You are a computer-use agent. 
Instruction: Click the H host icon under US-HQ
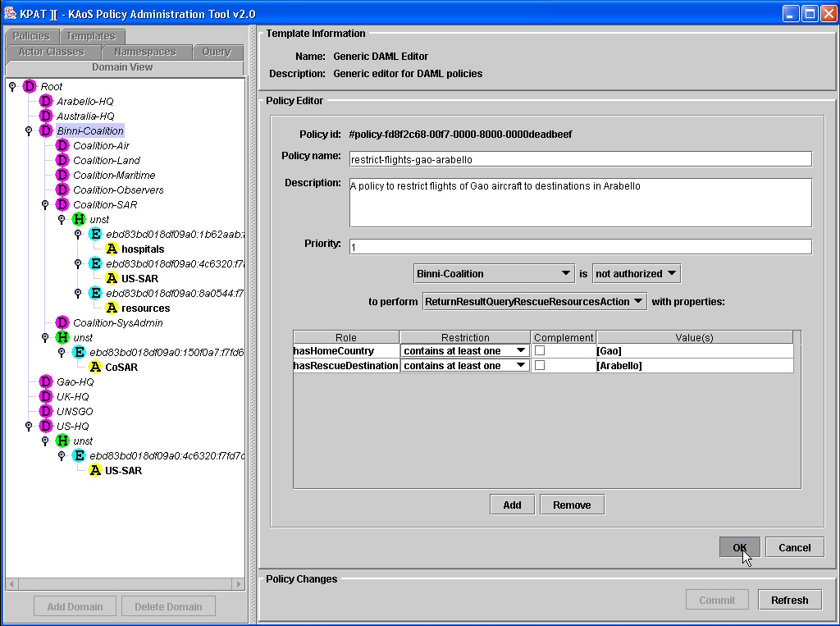tap(62, 441)
